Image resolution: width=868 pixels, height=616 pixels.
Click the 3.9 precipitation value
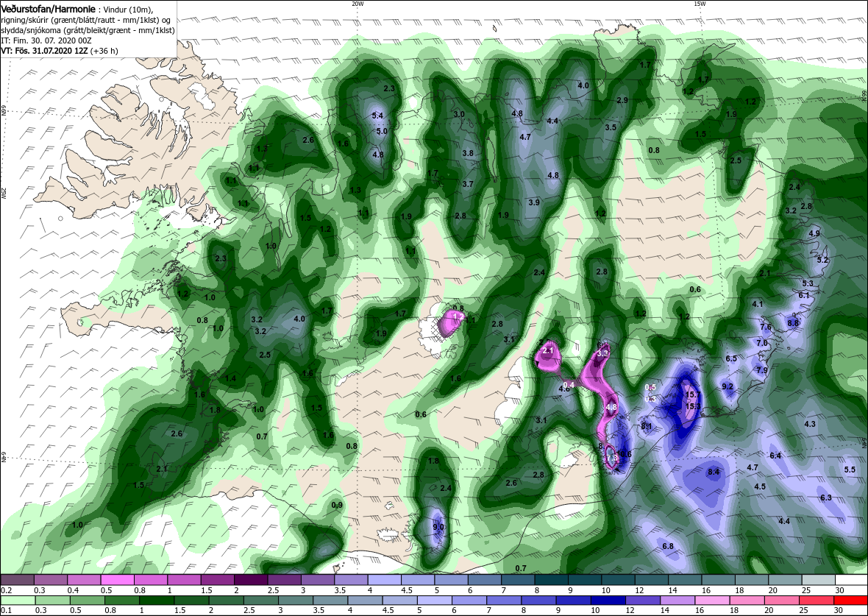(533, 202)
